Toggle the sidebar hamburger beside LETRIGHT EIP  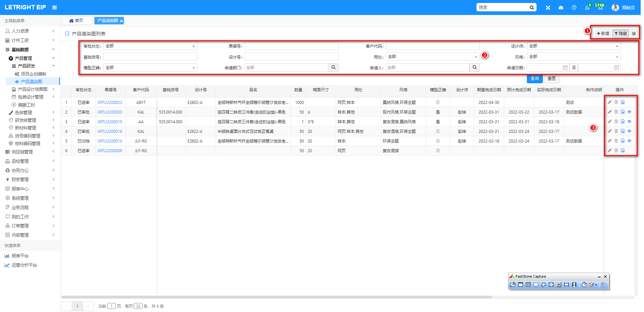54,8
